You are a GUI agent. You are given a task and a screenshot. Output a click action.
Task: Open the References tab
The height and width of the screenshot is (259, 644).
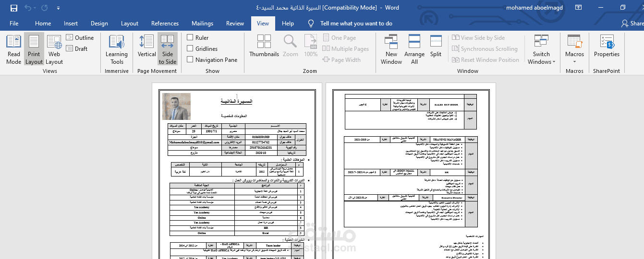tap(165, 24)
